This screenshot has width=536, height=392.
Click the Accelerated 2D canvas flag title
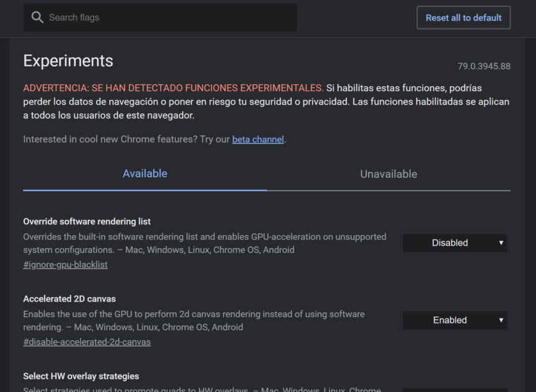[x=69, y=298]
